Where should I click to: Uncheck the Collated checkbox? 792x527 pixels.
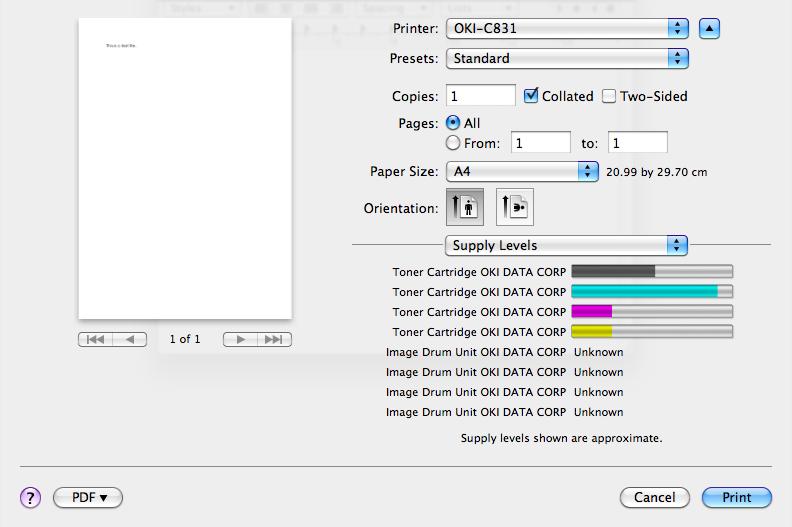(530, 95)
